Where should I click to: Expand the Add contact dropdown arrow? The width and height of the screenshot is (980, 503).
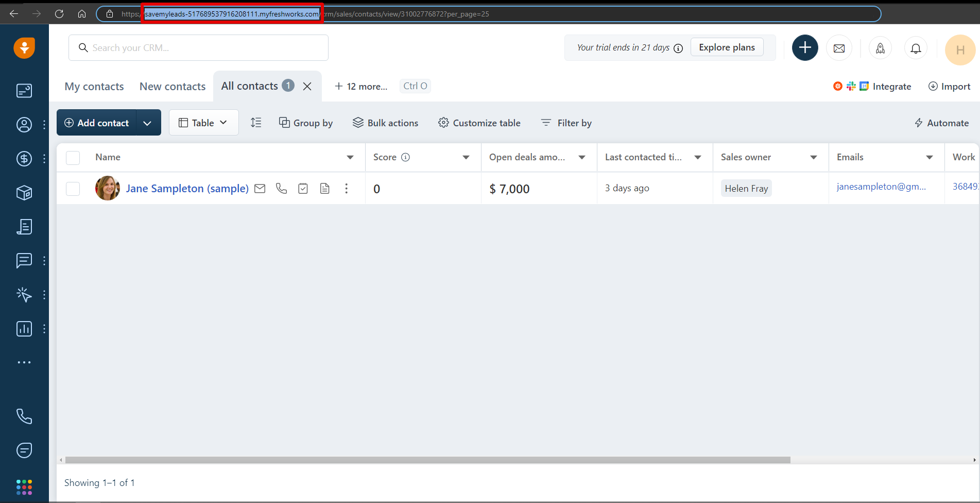tap(147, 123)
